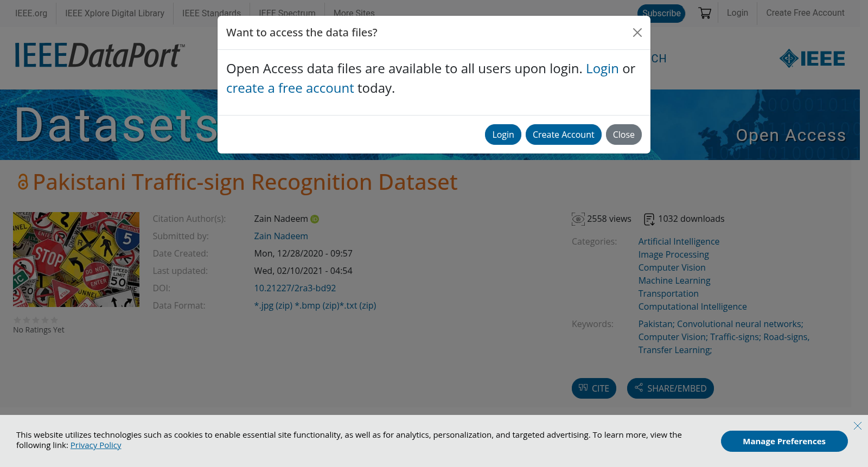Image resolution: width=868 pixels, height=467 pixels.
Task: Open the Computational Intelligence category
Action: (x=692, y=306)
